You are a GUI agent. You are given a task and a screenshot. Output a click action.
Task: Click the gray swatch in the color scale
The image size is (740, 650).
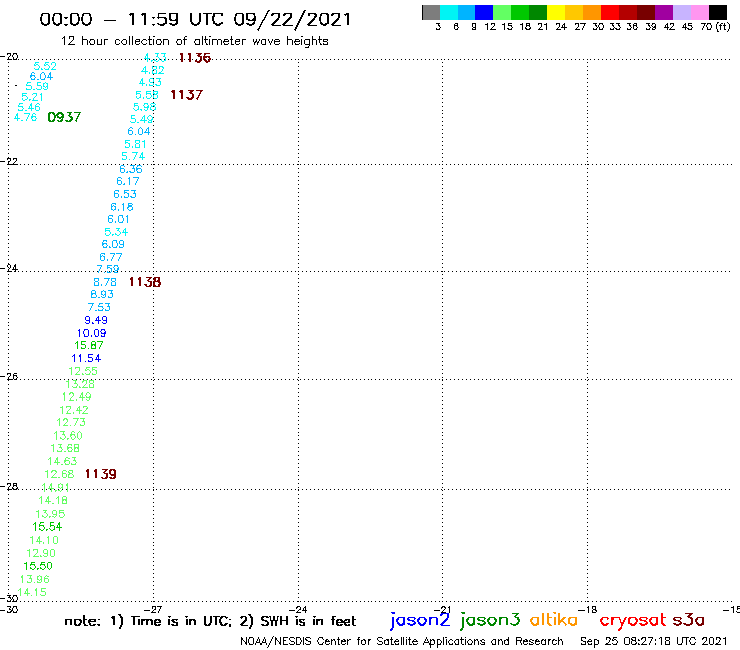[x=431, y=12]
